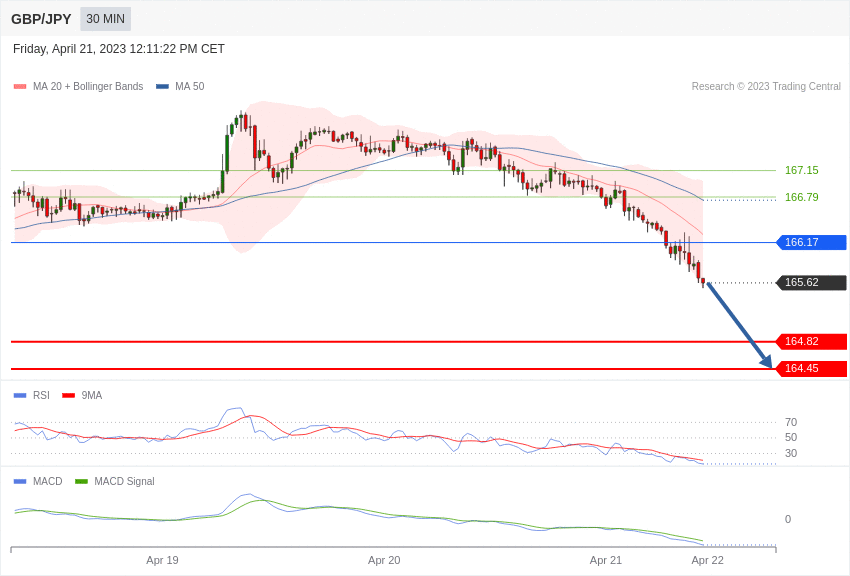Click the MA 50 legend swatch
The width and height of the screenshot is (850, 576).
coord(162,87)
